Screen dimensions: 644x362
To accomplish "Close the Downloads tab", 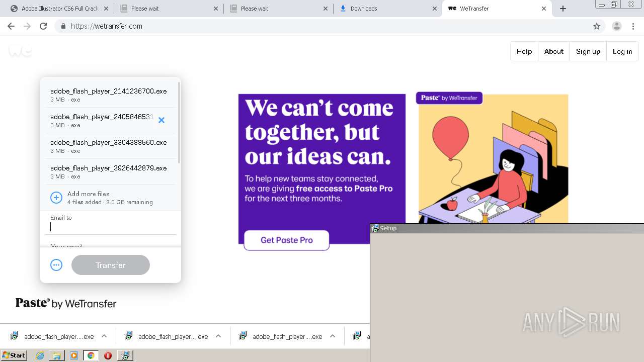I will click(435, 9).
